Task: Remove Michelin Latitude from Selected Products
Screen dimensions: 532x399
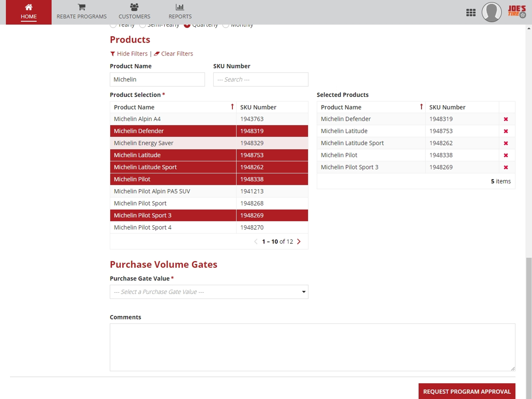Action: (506, 131)
